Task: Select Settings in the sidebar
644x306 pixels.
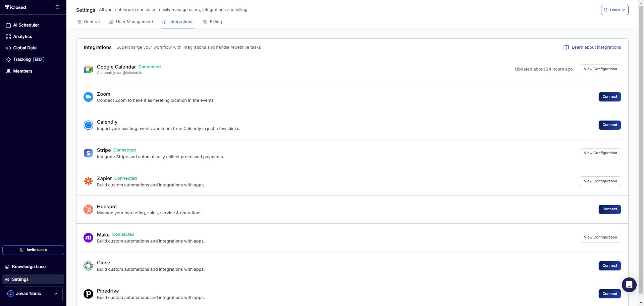Action: point(33,279)
